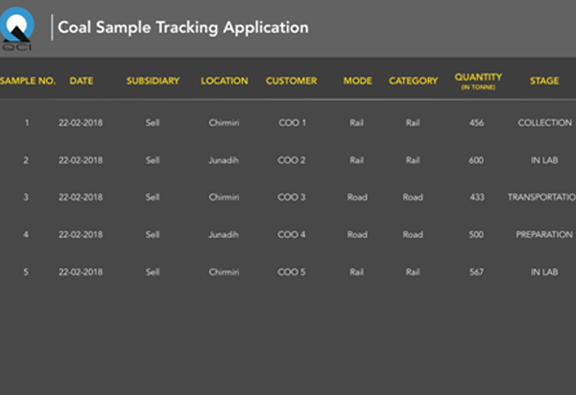Click QUANTITY (IN TONNE) header

click(x=478, y=81)
